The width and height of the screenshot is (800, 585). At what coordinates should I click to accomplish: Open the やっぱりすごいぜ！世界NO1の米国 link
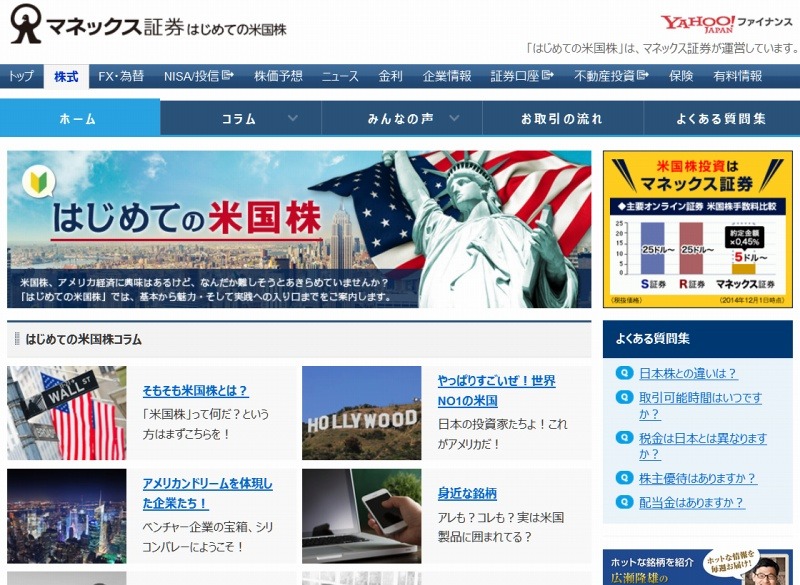coord(496,391)
